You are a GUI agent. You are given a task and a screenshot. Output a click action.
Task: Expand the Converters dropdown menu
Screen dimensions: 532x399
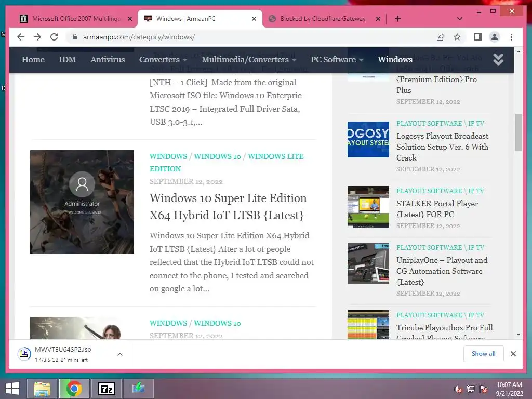point(163,60)
